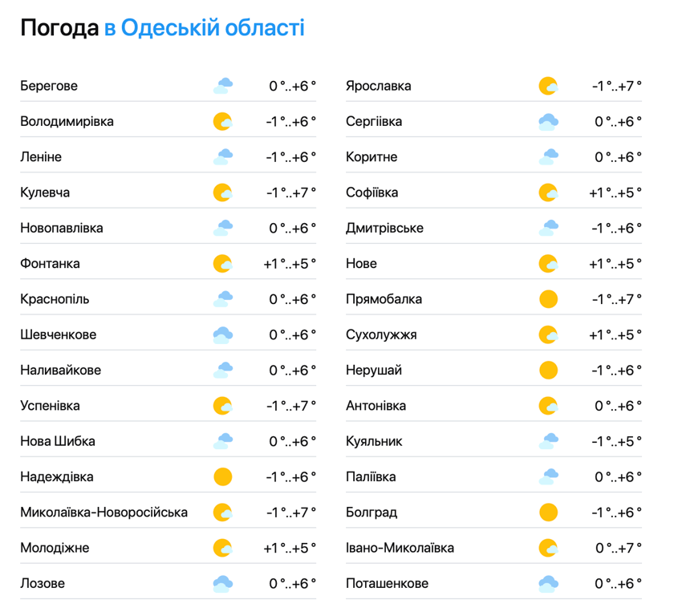
Task: Select the Миколаївка-Новоросійська city link
Action: [104, 513]
